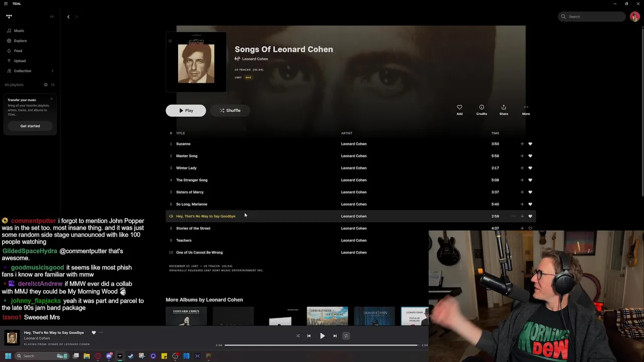The image size is (644, 362).
Task: Select the track Teachers
Action: (x=184, y=240)
